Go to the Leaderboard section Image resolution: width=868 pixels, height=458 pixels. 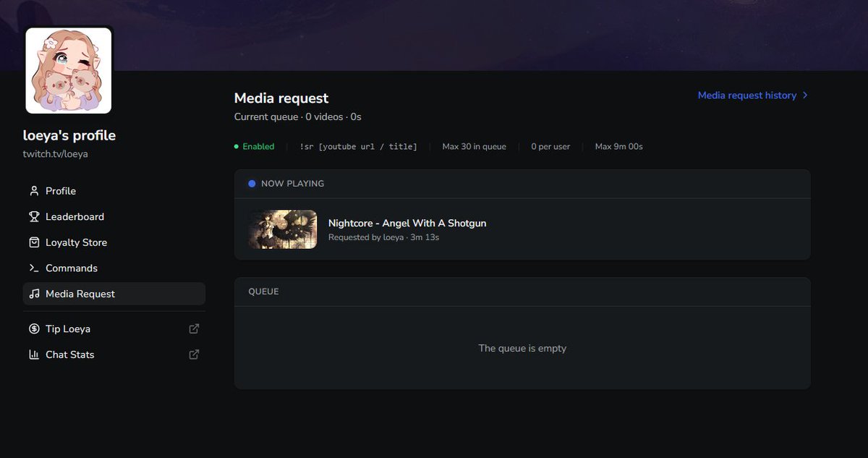[114, 216]
